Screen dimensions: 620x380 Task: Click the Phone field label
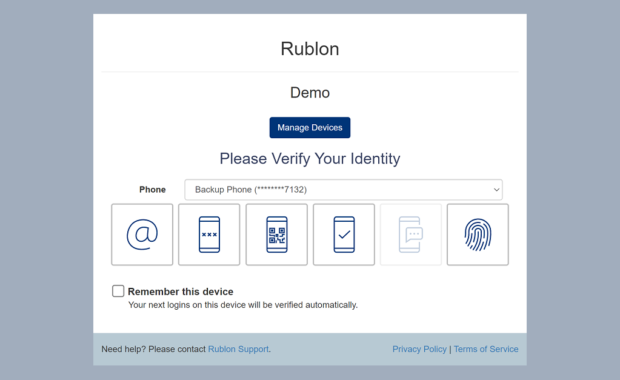152,189
